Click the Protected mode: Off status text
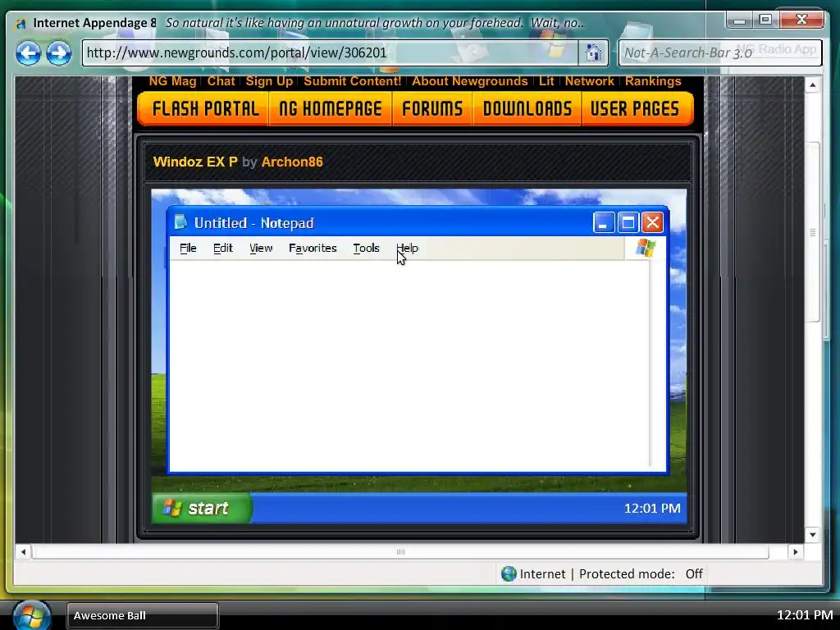The width and height of the screenshot is (840, 630). [641, 574]
